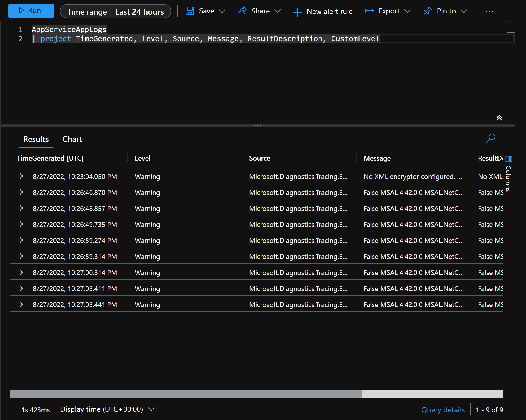
Task: Switch to the Results tab
Action: 36,139
